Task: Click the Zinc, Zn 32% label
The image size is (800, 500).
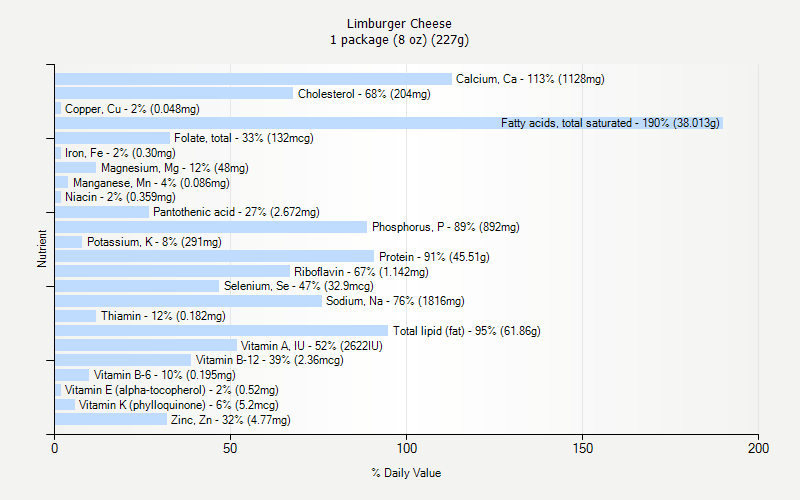Action: coord(231,420)
